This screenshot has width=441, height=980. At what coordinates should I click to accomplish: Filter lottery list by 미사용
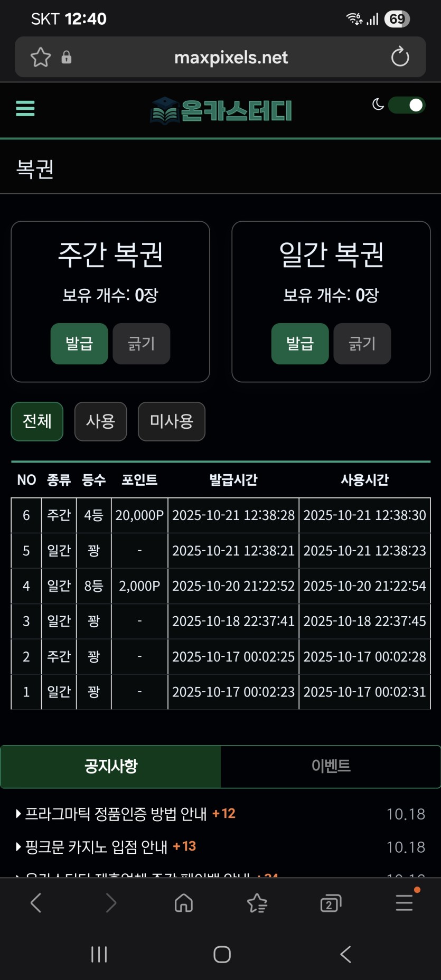click(x=171, y=421)
